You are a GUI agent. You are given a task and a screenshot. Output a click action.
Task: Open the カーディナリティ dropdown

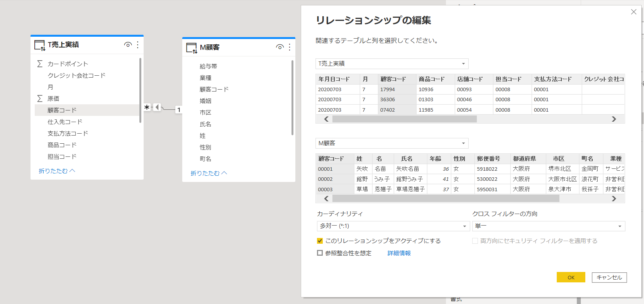(393, 226)
